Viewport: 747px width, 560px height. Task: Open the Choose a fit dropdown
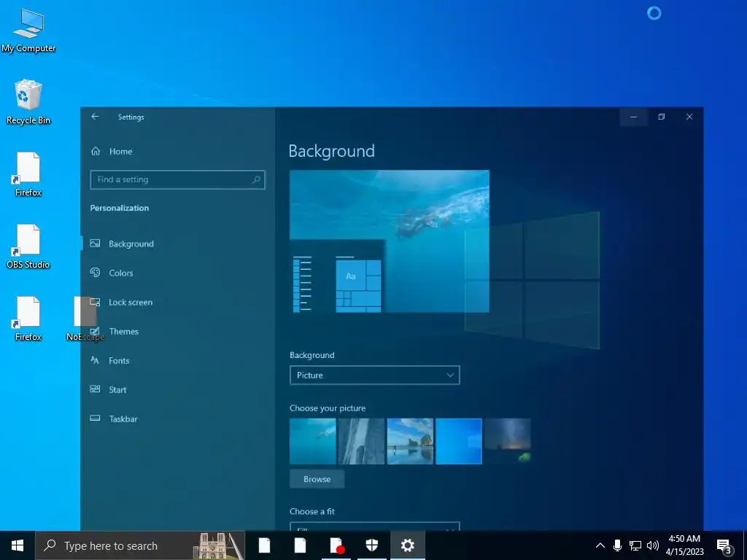(374, 526)
